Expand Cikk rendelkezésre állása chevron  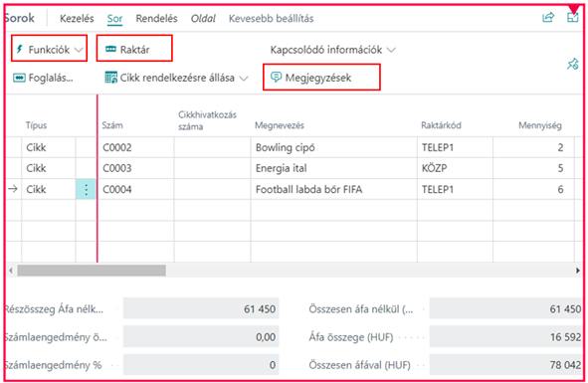click(x=244, y=78)
